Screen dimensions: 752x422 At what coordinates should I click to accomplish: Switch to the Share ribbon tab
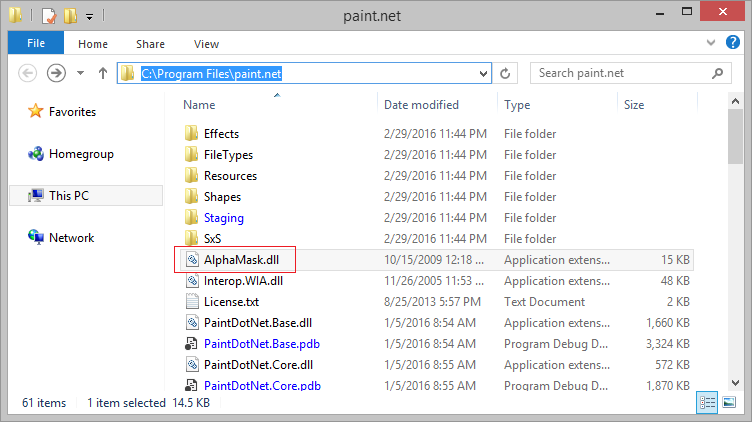pyautogui.click(x=150, y=44)
